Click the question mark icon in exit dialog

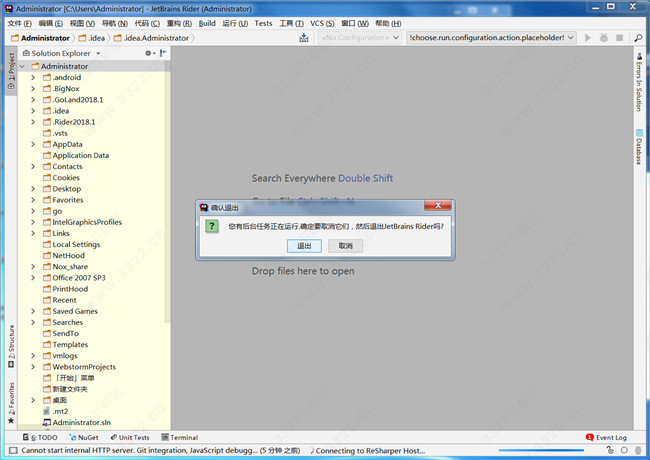click(212, 226)
